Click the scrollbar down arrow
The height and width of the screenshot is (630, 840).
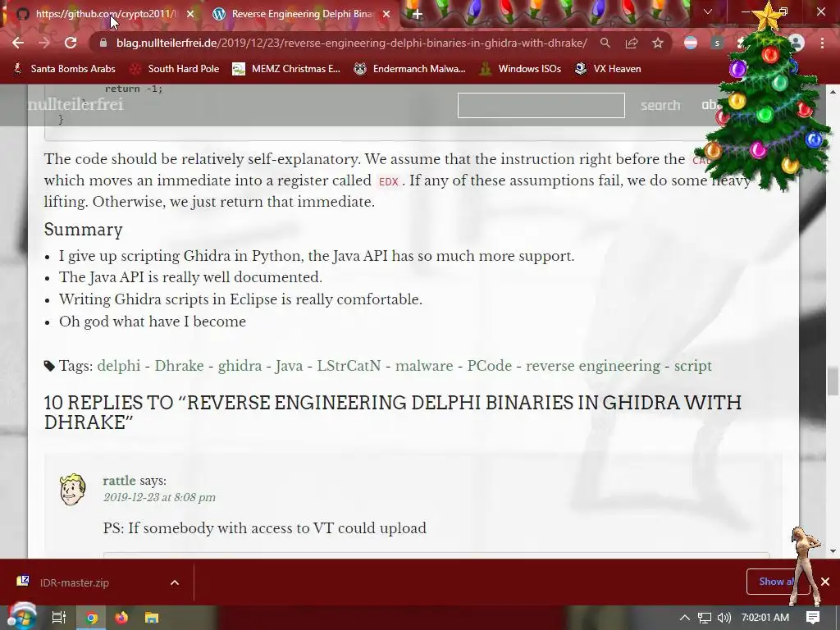point(833,551)
